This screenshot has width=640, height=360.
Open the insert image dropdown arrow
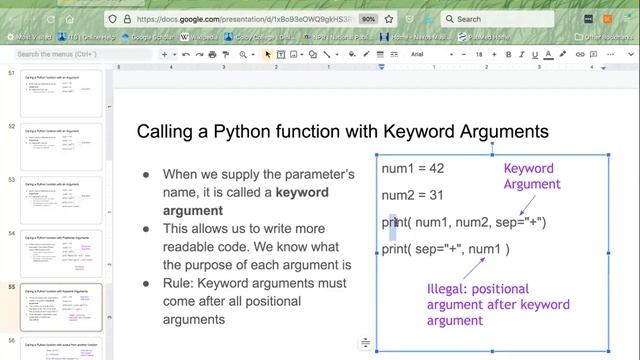click(302, 54)
